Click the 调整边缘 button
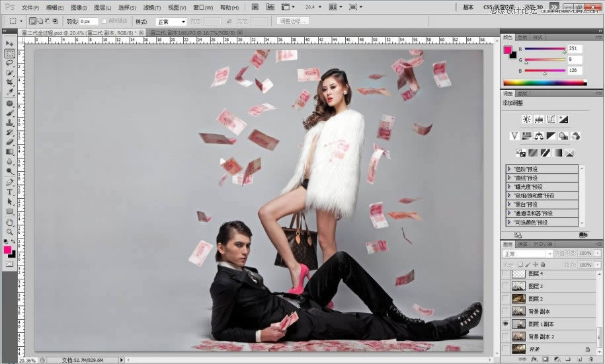Image resolution: width=605 pixels, height=364 pixels. pos(293,21)
